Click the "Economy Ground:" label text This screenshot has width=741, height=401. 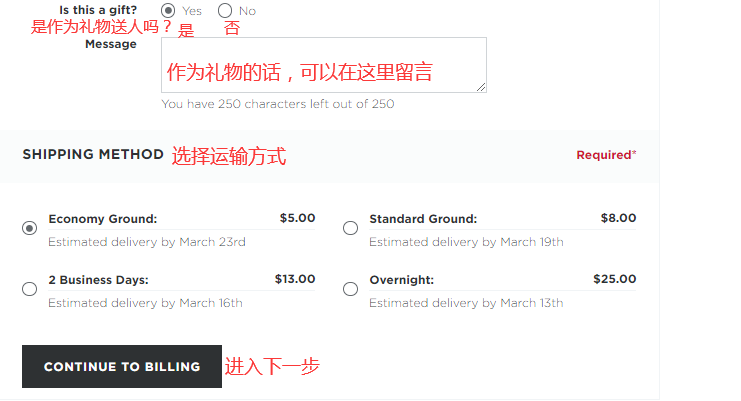pos(102,219)
